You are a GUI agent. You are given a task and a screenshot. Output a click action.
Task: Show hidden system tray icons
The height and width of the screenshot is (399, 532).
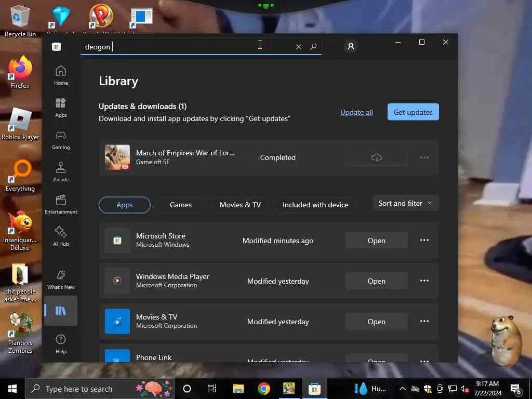[402, 389]
